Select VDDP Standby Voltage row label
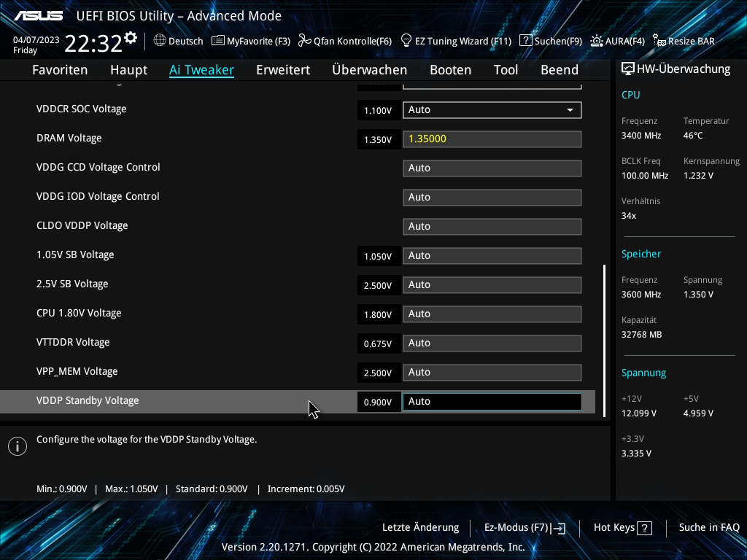This screenshot has width=747, height=560. (x=88, y=400)
